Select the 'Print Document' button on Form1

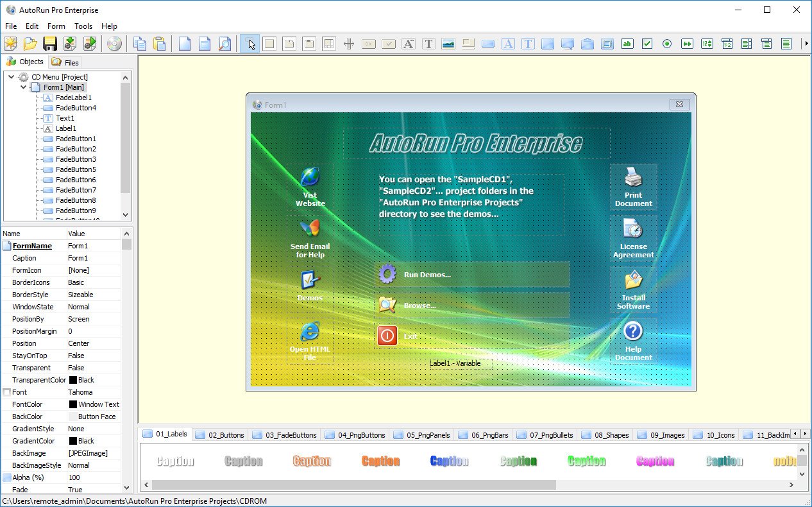(633, 187)
